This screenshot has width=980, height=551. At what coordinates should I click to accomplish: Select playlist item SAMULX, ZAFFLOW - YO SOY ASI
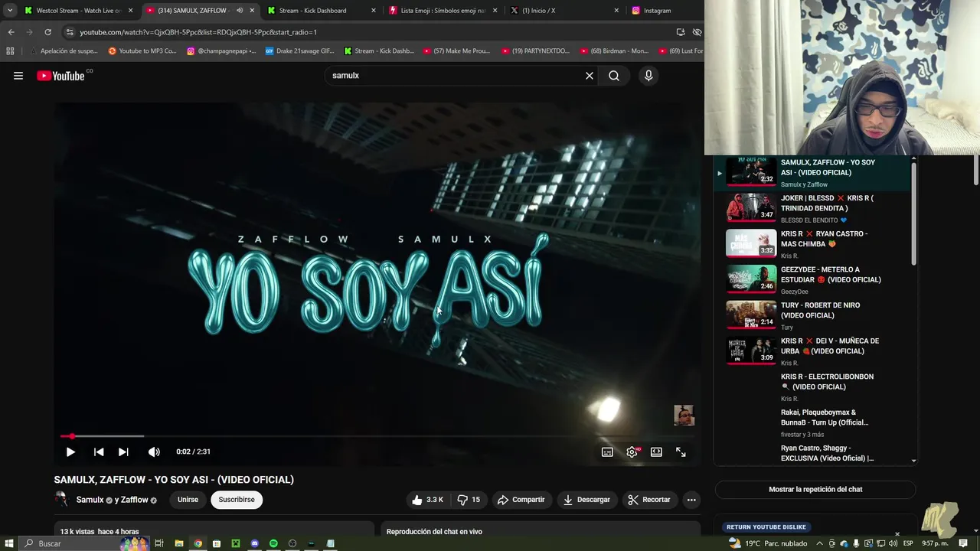pos(813,173)
